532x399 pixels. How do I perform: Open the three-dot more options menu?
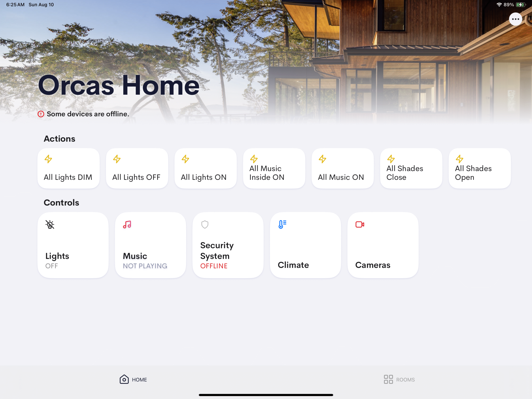pos(515,19)
